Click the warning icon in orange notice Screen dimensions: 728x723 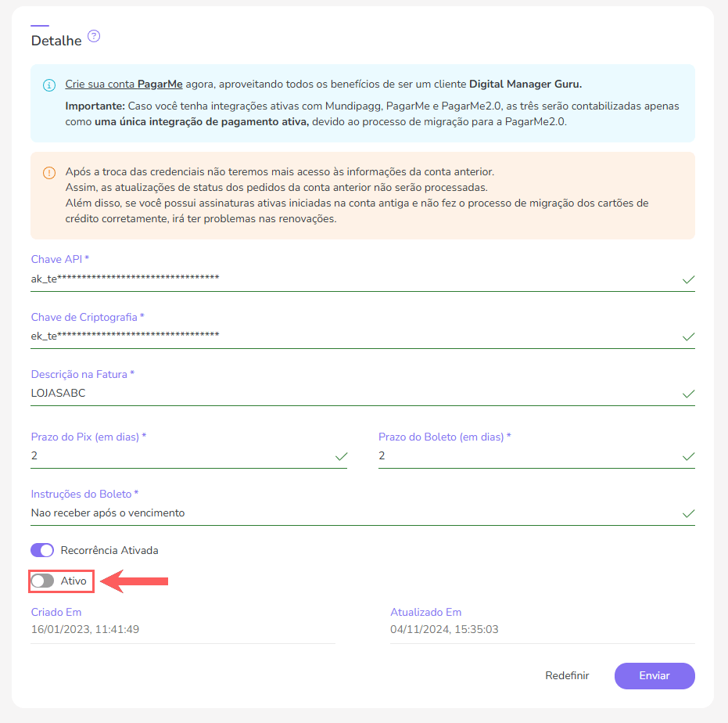(49, 172)
